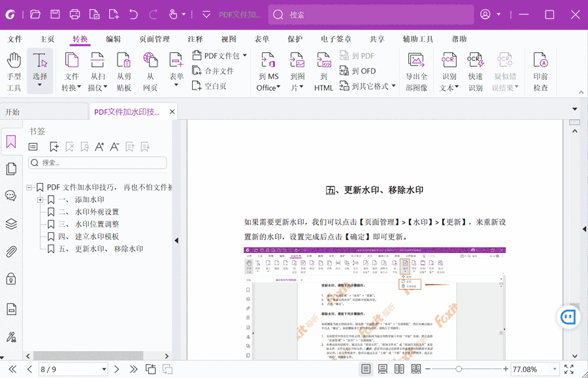The width and height of the screenshot is (588, 378).
Task: Open the PDF文件包 dropdown arrow
Action: pos(245,56)
